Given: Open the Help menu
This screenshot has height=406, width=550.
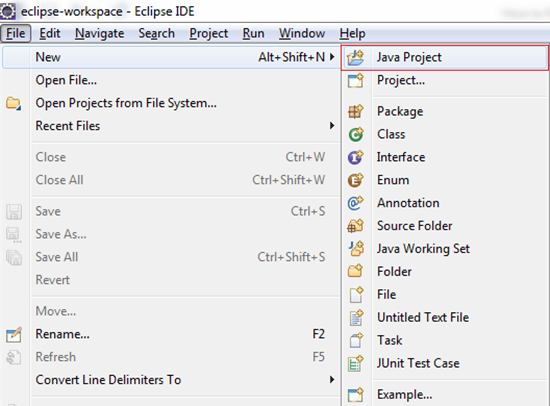Looking at the screenshot, I should pyautogui.click(x=353, y=33).
